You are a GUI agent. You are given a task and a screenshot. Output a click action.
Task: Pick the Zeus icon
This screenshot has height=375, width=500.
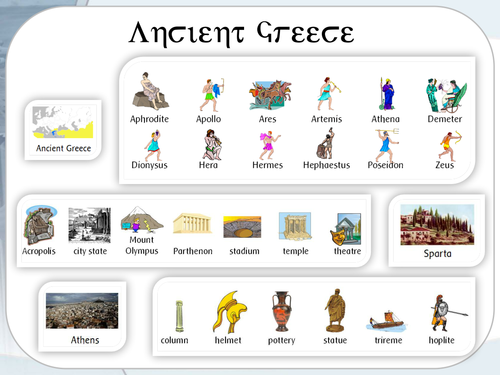[450, 146]
